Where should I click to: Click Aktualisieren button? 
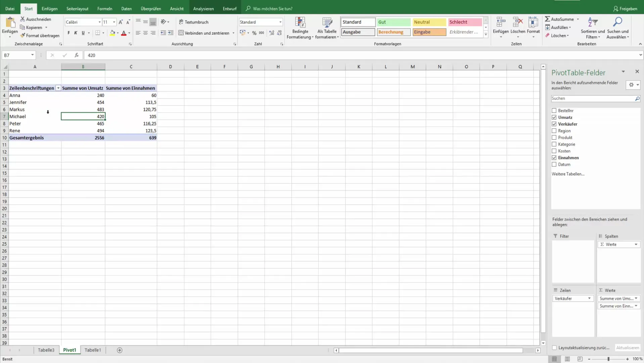click(628, 348)
